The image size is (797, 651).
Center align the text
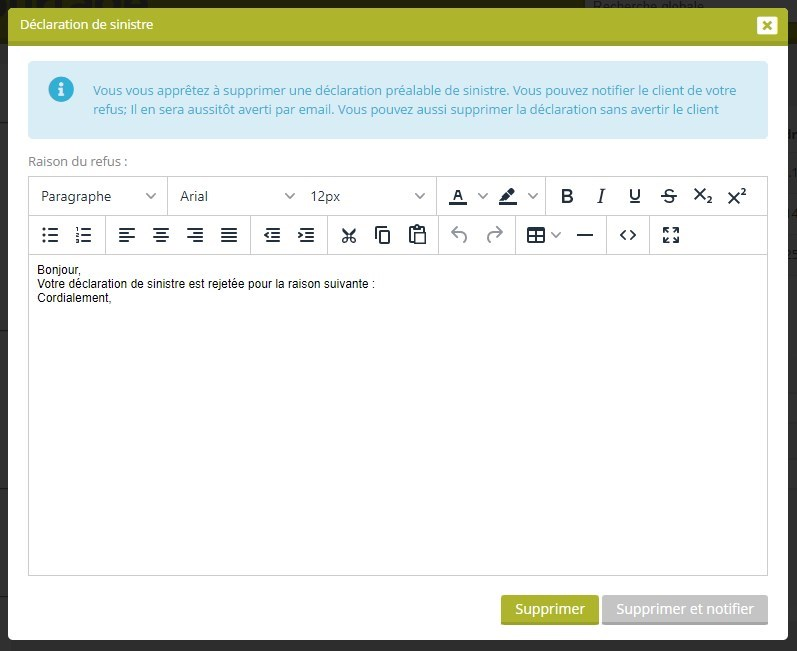click(161, 235)
